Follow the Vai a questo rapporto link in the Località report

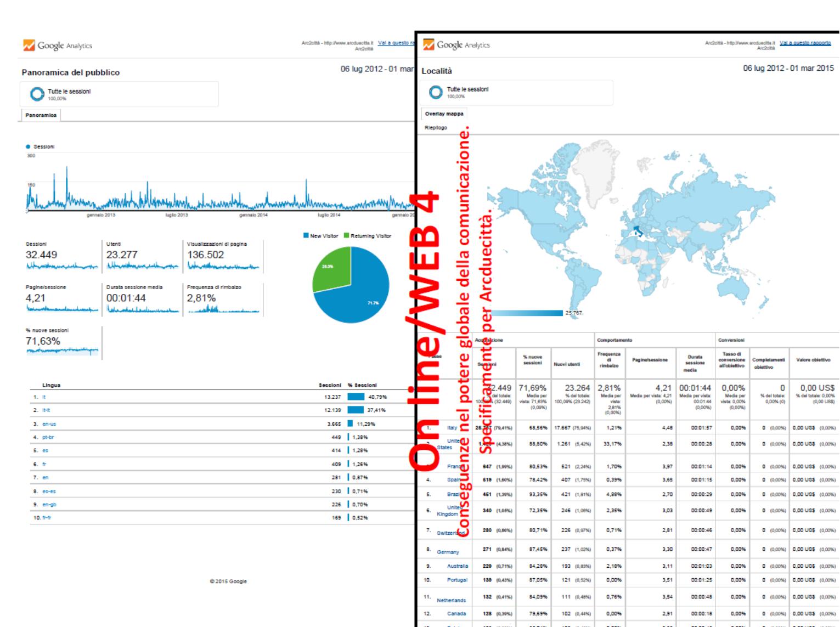pos(805,43)
